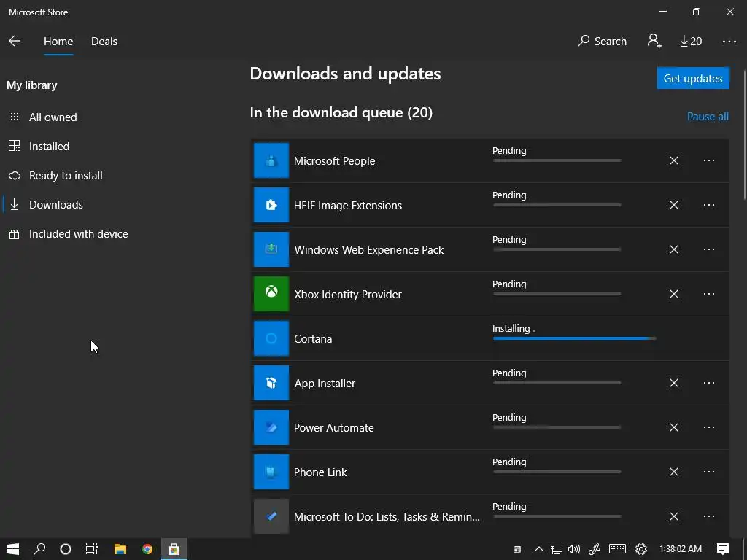The height and width of the screenshot is (560, 747).
Task: Click the HEIF Image Extensions app name
Action: click(x=348, y=205)
